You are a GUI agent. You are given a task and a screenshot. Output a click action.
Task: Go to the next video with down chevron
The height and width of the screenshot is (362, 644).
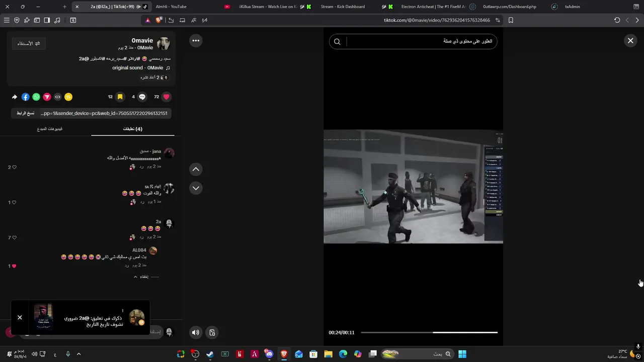pos(196,188)
